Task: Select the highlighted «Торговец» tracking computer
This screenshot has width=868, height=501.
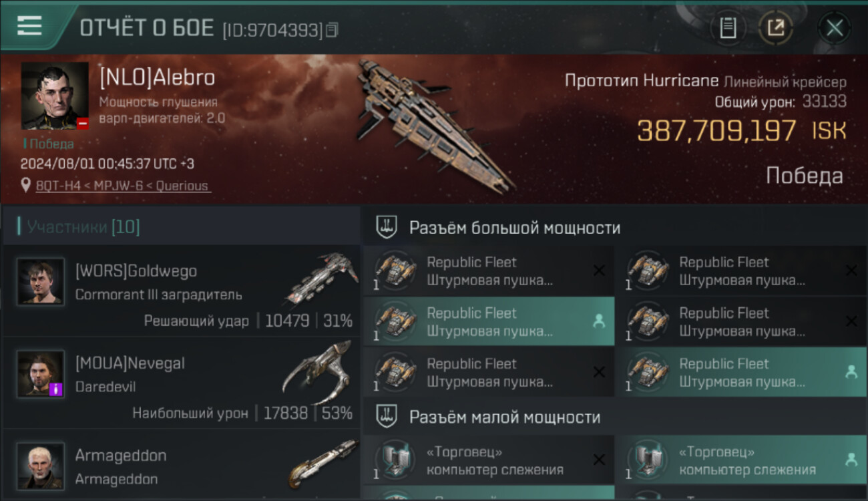Action: pos(741,460)
